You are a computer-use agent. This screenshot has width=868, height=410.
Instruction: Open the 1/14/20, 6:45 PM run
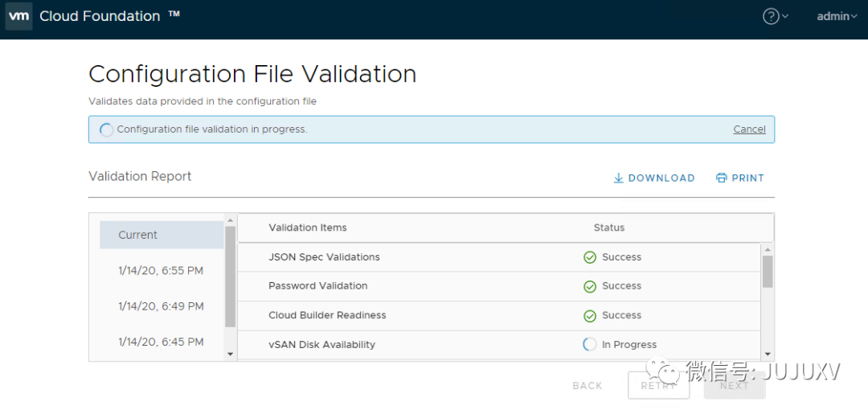tap(161, 342)
